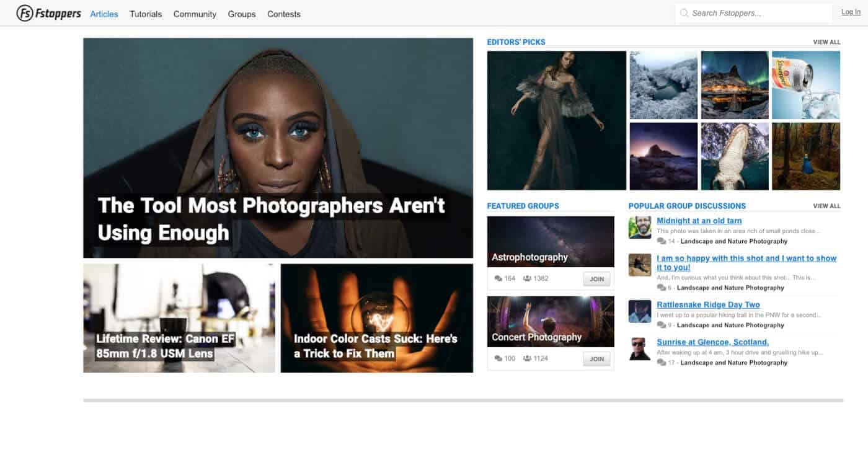Image resolution: width=868 pixels, height=460 pixels.
Task: Open Midnight at an old tarn discussion
Action: pos(699,221)
